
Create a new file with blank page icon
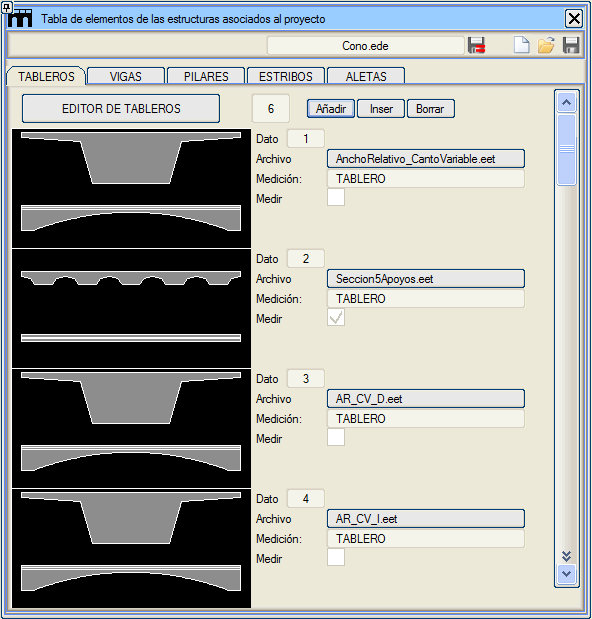(x=521, y=45)
